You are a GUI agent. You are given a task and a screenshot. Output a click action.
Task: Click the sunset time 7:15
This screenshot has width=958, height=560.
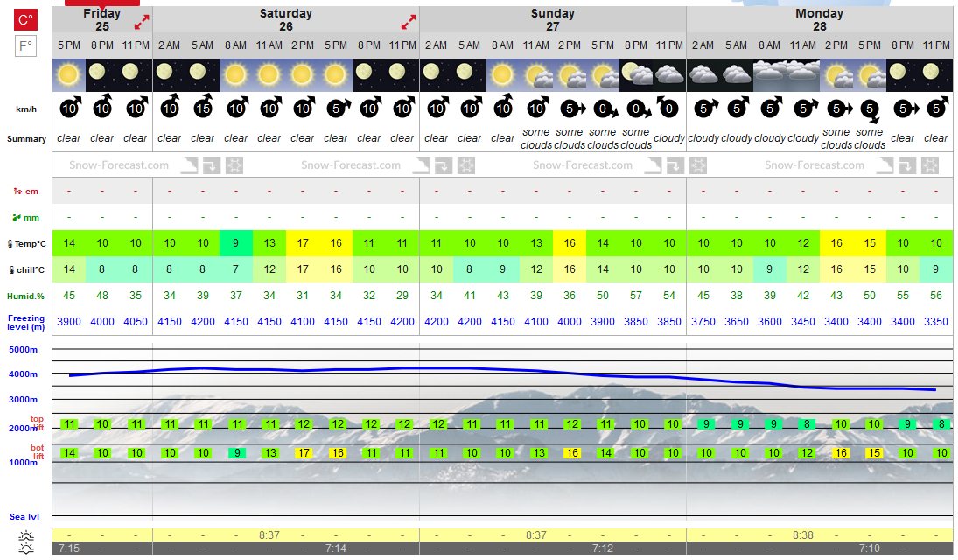click(x=69, y=549)
